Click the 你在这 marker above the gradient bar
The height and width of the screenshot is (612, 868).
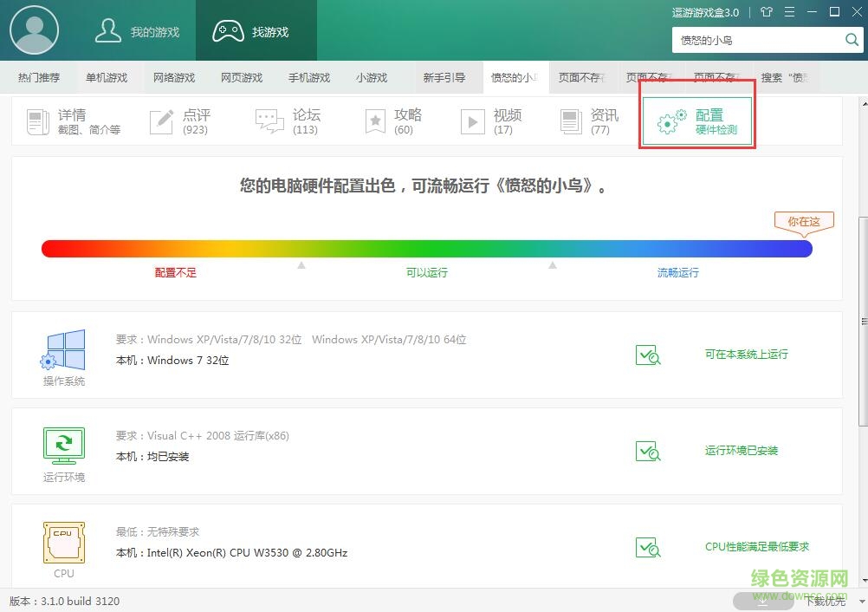[x=803, y=222]
